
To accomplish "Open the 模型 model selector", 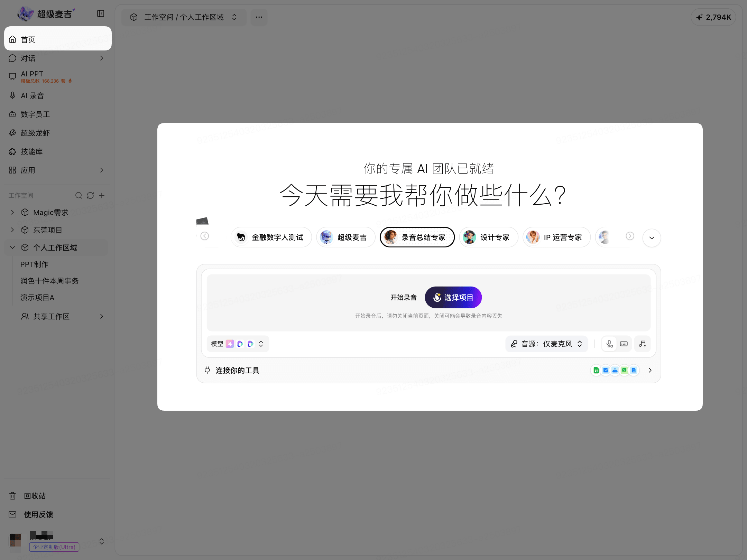I will 238,344.
